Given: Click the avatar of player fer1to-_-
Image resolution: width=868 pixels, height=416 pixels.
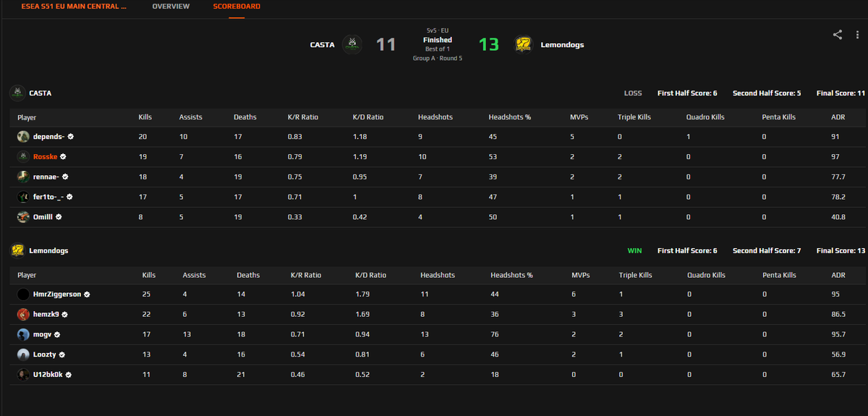Looking at the screenshot, I should click(x=24, y=196).
